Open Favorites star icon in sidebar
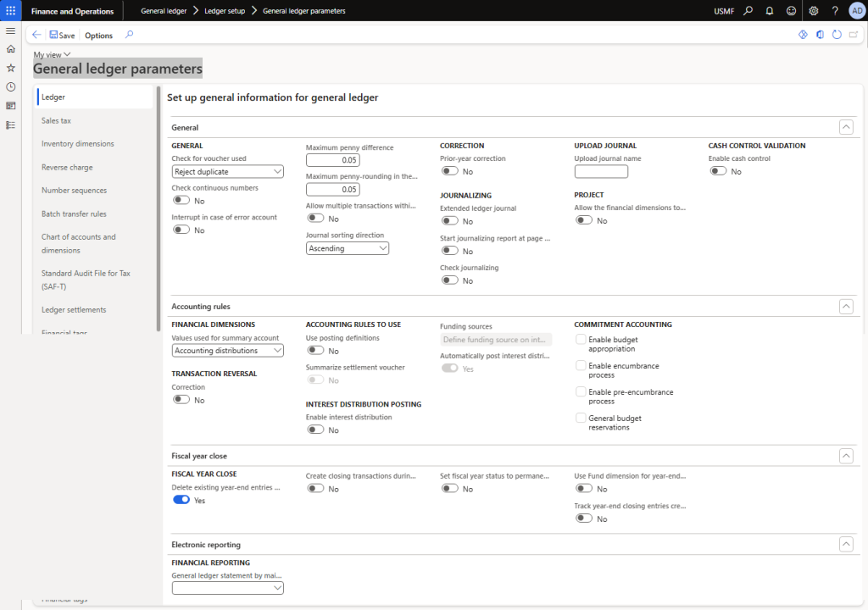 click(10, 68)
